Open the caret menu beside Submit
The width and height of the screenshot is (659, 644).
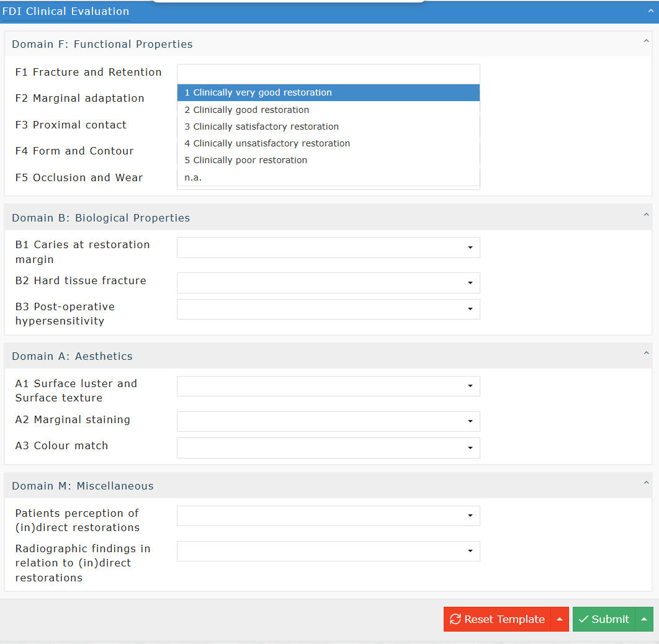tap(644, 619)
